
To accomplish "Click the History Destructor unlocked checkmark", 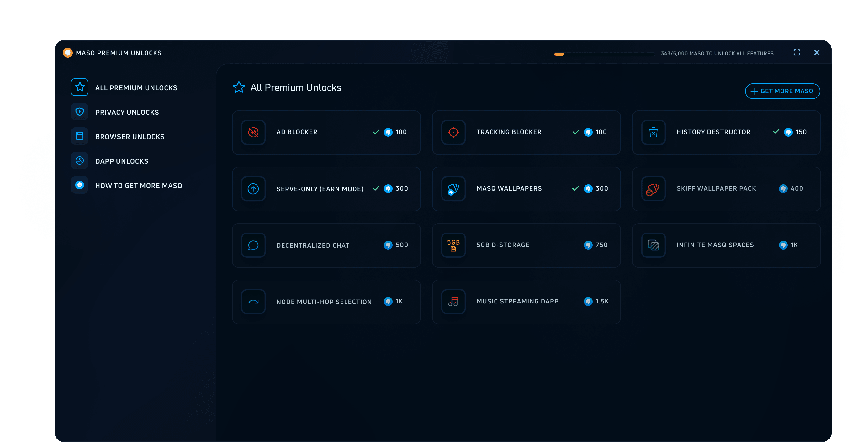I will [776, 132].
